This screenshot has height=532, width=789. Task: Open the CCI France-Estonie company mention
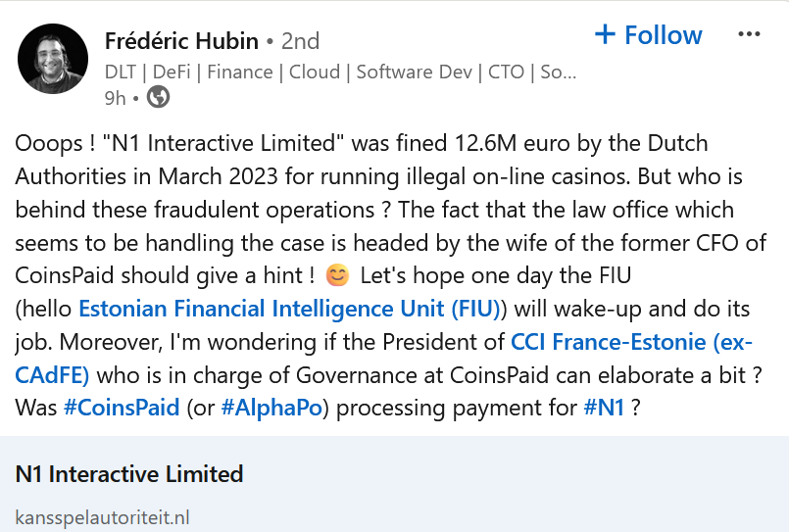[x=631, y=342]
